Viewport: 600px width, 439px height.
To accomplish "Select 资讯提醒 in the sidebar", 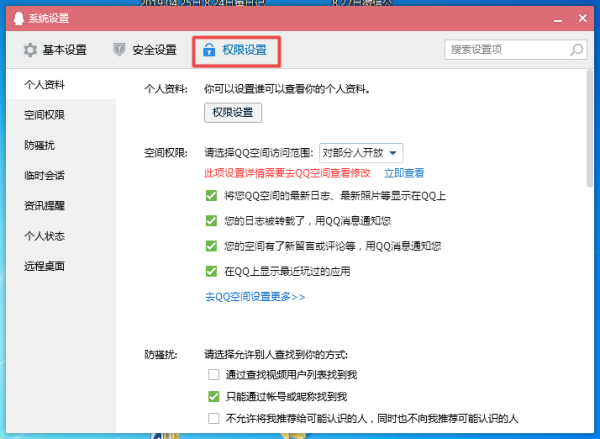I will point(61,206).
